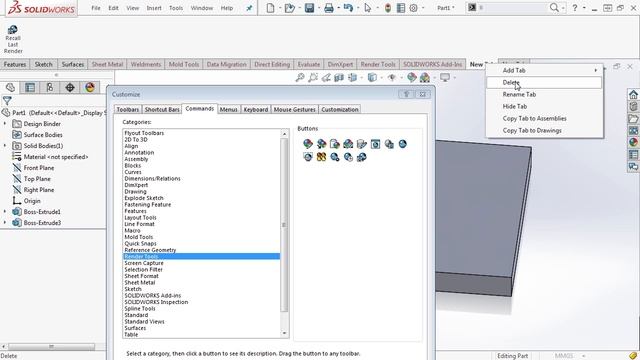The image size is (640, 360).
Task: Click the Print icon in the top toolbar
Action: coord(329,8)
